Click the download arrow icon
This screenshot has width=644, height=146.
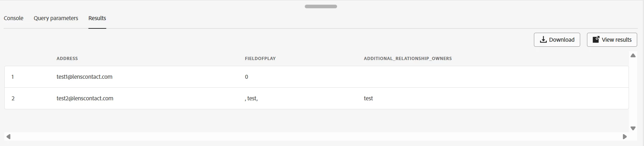click(x=543, y=40)
